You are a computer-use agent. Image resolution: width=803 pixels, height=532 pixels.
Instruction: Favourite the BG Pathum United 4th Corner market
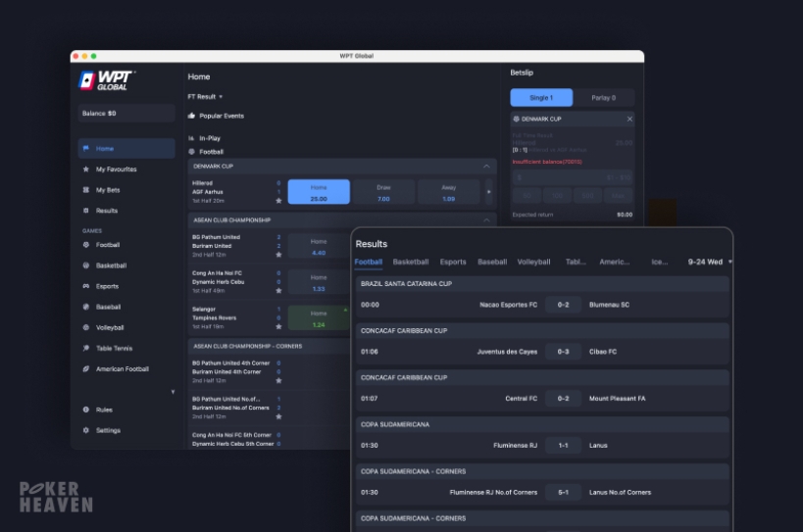278,380
